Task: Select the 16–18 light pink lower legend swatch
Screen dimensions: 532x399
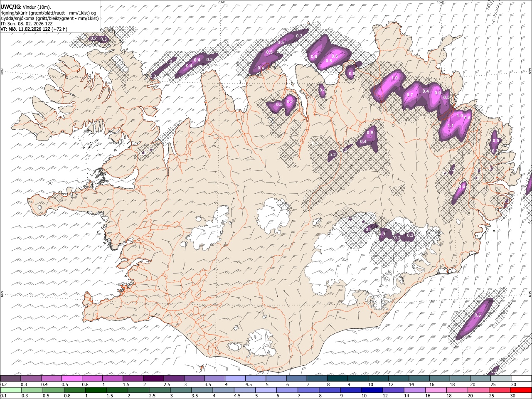Action: pos(436,390)
